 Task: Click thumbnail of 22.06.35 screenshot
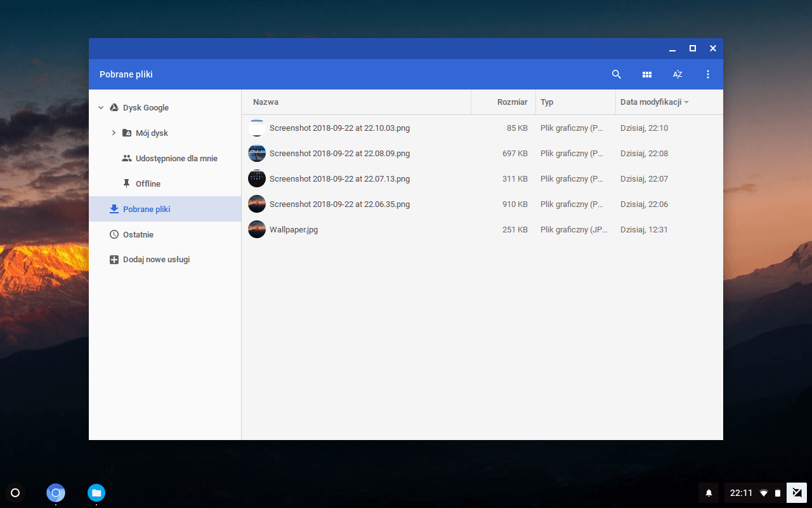257,204
